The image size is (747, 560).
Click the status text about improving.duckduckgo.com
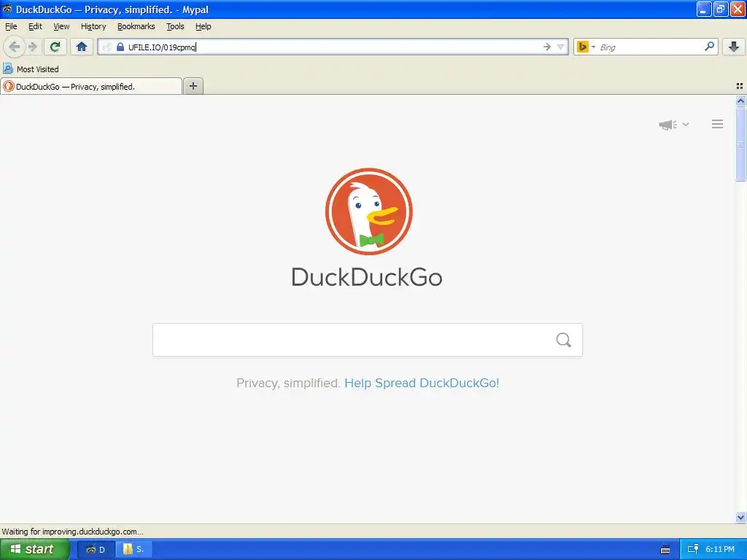click(x=72, y=532)
